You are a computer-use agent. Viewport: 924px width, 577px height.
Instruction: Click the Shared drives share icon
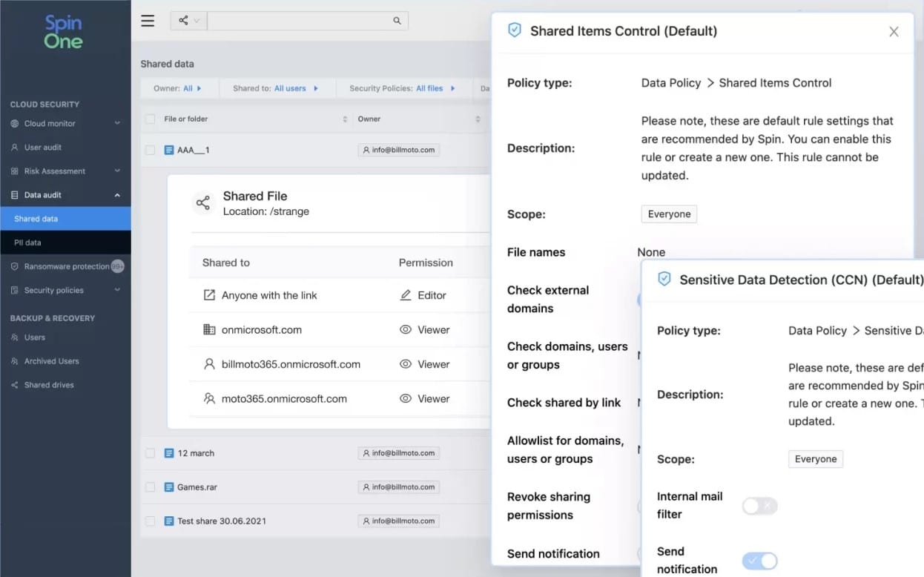(15, 385)
